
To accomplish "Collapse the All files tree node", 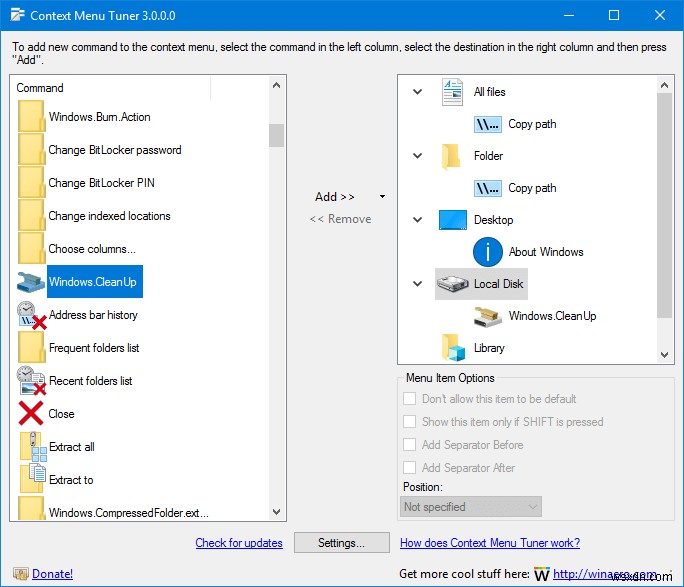I will (x=417, y=92).
